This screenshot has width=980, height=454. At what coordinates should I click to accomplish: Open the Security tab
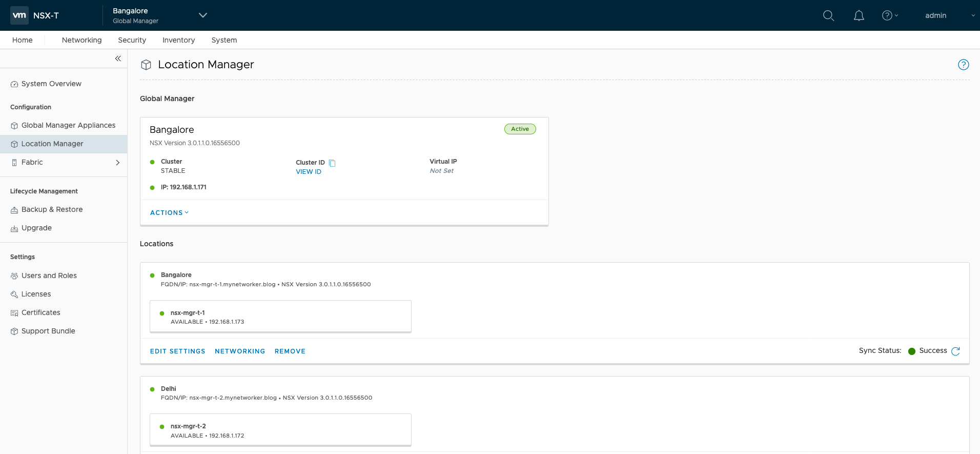coord(132,40)
